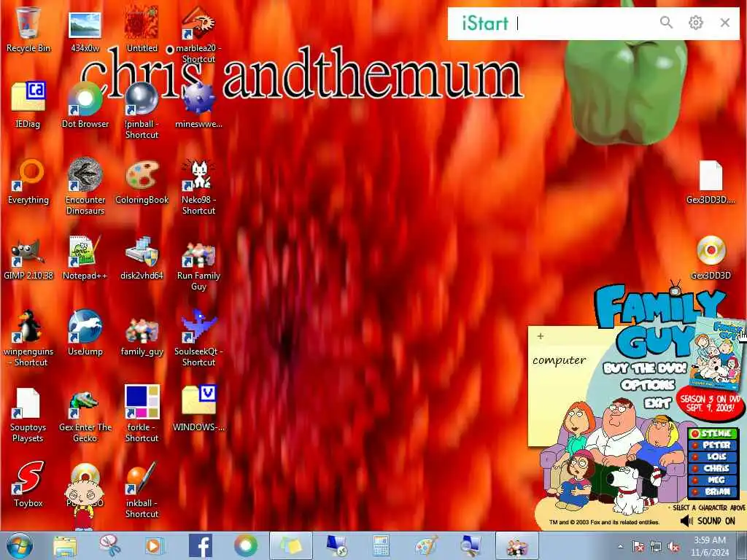Close the iStart search bar

point(725,23)
